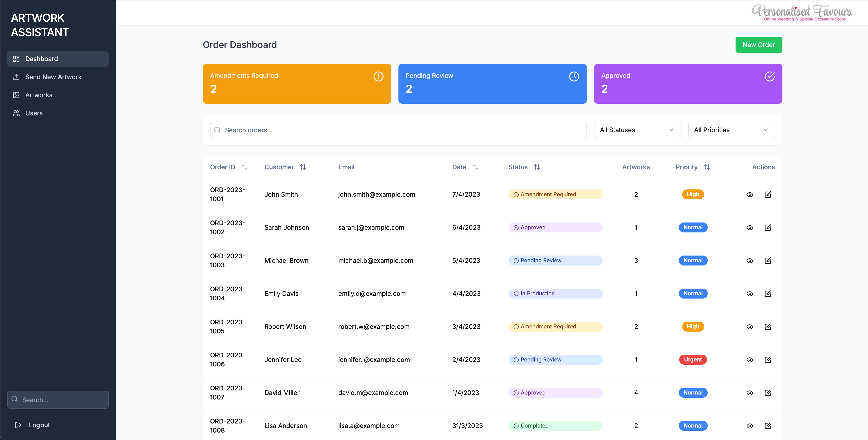Click sort arrows next to Status header
The height and width of the screenshot is (440, 868).
537,167
